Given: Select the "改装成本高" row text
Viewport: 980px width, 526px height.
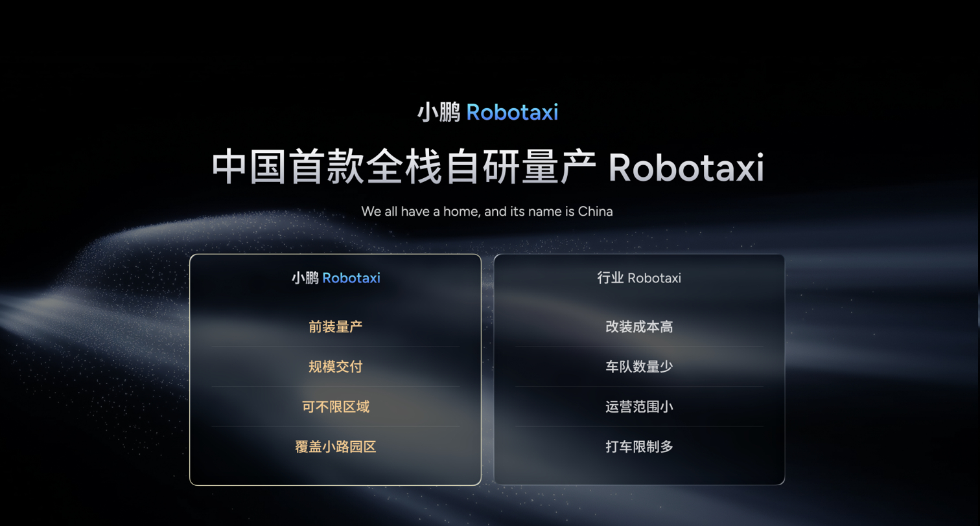Looking at the screenshot, I should (x=639, y=326).
